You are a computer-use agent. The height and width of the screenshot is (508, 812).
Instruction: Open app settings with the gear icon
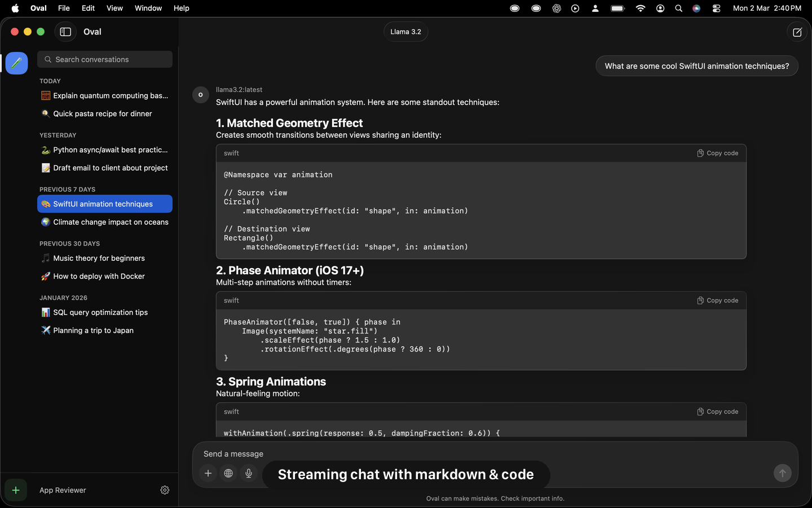coord(165,490)
